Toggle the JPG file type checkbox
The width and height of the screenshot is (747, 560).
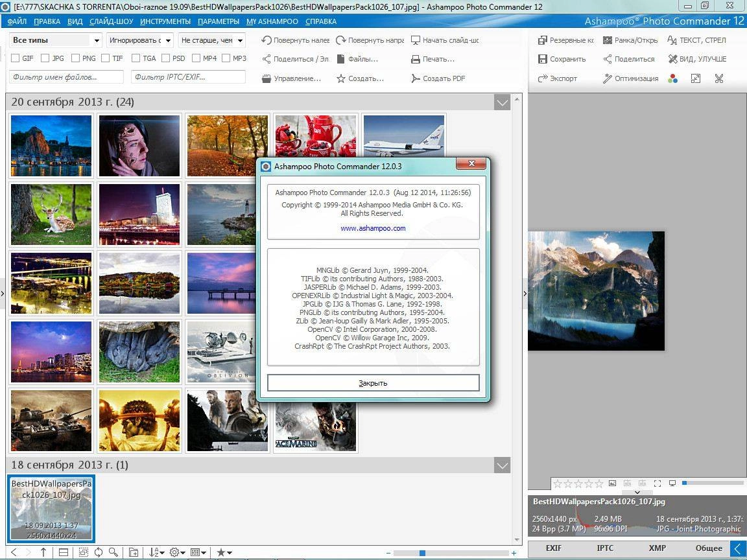click(x=45, y=58)
